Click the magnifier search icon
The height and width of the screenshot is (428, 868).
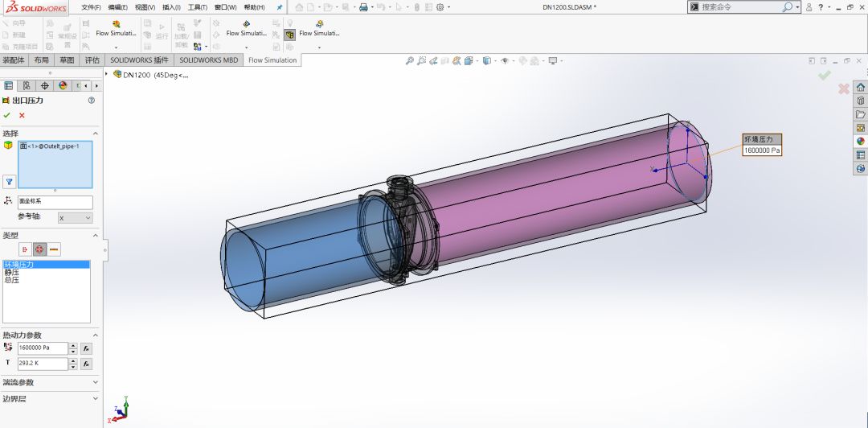click(787, 7)
